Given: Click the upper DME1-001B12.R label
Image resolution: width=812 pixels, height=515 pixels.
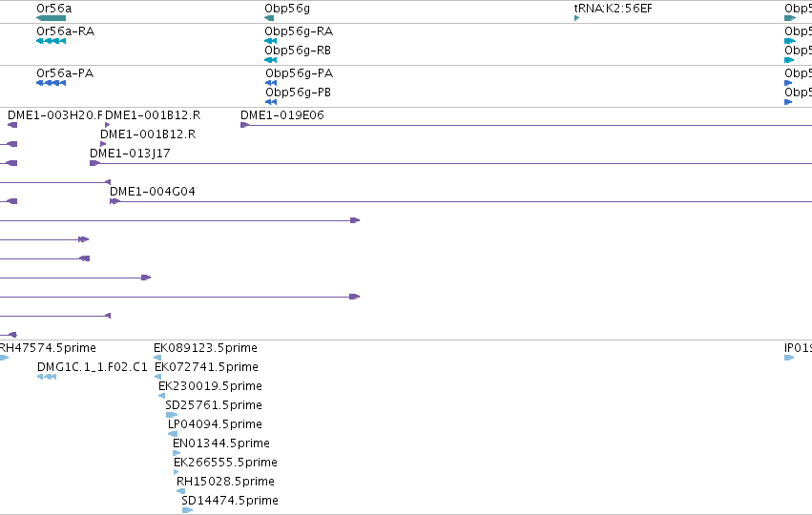Looking at the screenshot, I should [x=153, y=114].
